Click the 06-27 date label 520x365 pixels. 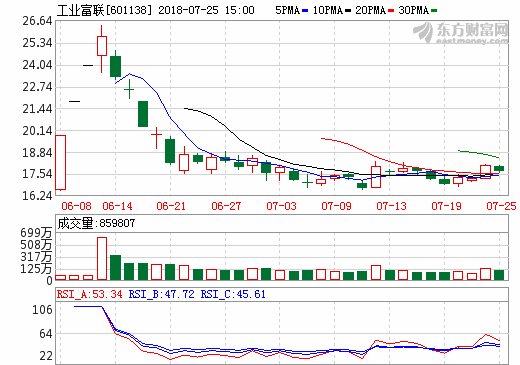(226, 206)
